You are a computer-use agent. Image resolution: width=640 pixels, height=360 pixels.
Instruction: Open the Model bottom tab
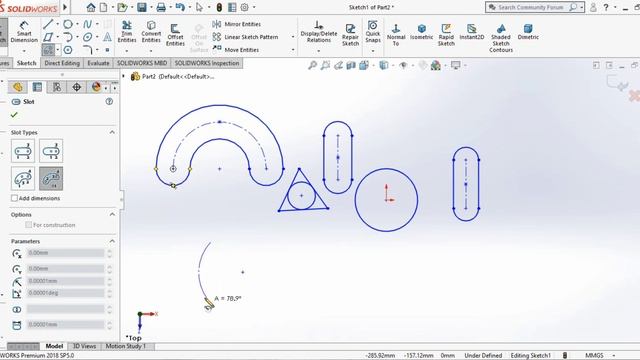(x=54, y=346)
